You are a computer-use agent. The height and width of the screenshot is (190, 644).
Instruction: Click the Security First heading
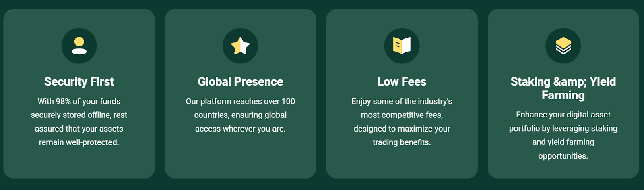(79, 81)
